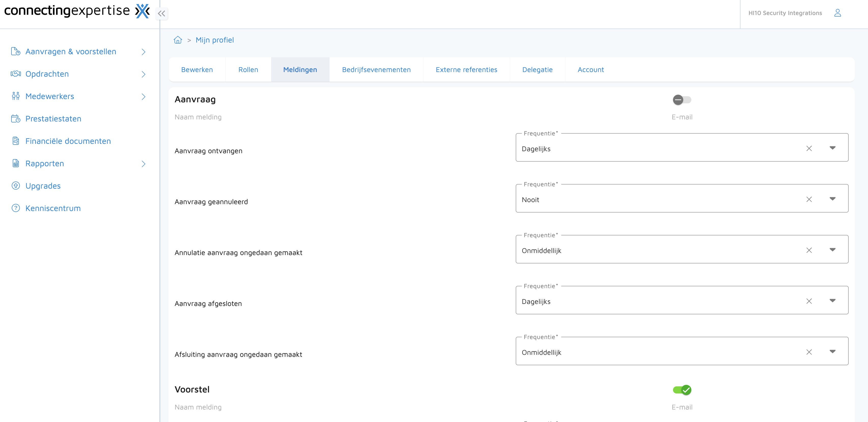Click the Opdrachten handshake icon
Viewport: 868px width, 422px height.
pyautogui.click(x=16, y=74)
